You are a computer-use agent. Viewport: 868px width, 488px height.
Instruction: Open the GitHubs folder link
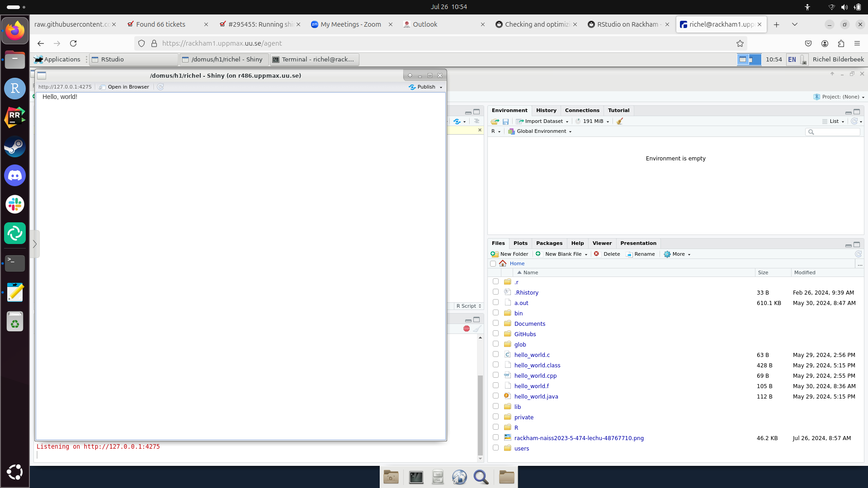(x=525, y=334)
